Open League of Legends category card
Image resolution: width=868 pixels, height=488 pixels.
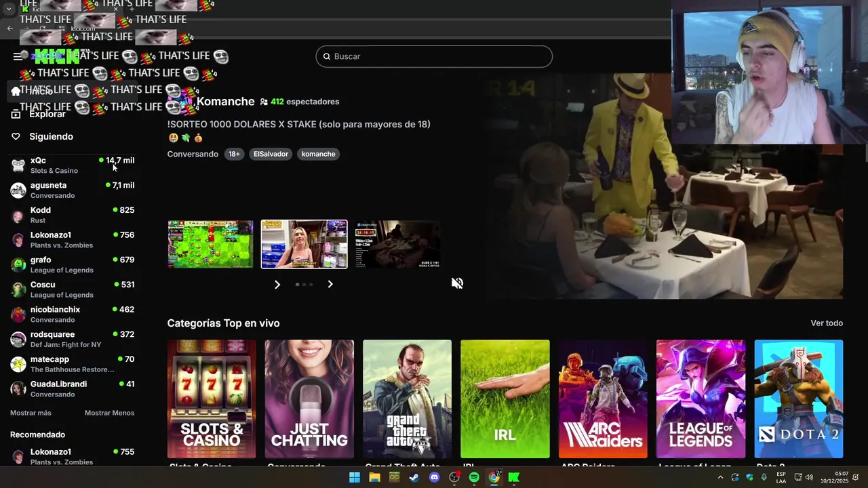(x=701, y=399)
